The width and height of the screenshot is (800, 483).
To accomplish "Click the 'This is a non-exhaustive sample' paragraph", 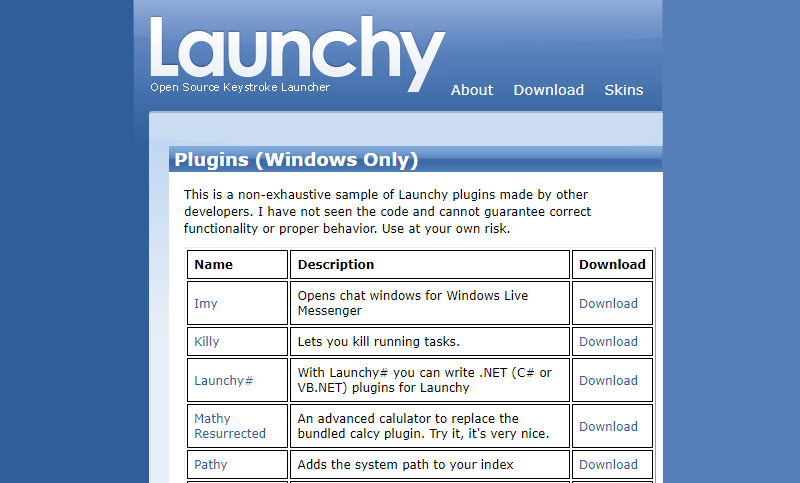I will (387, 211).
